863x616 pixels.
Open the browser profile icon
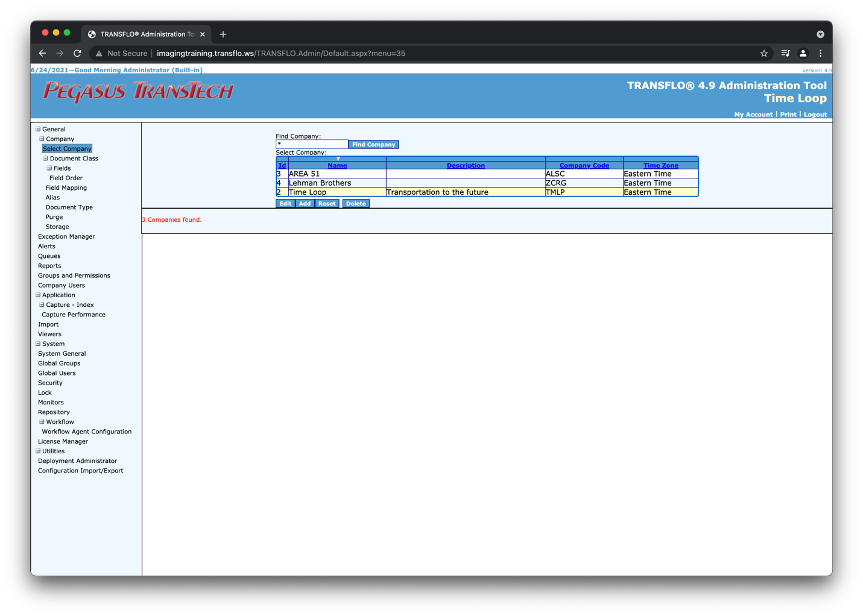point(803,53)
